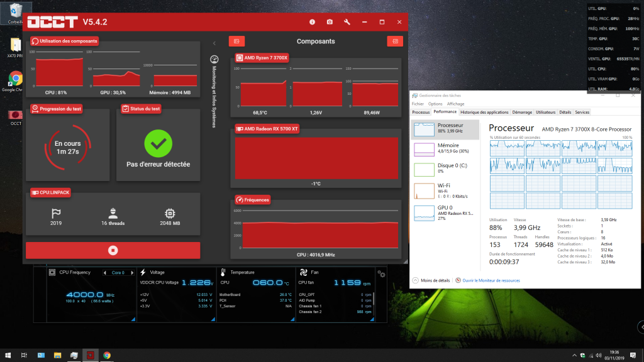
Task: Open volume control in system tray
Action: [x=599, y=356]
